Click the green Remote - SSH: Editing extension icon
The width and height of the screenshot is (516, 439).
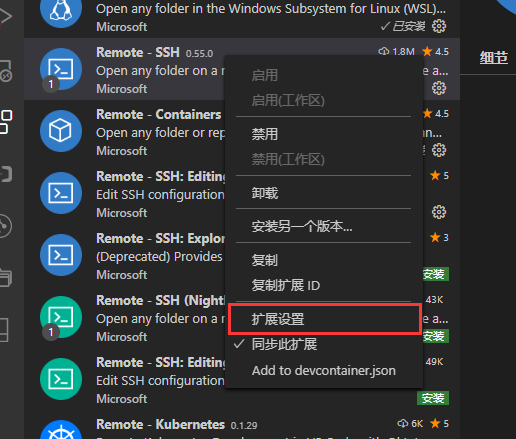[x=61, y=379]
